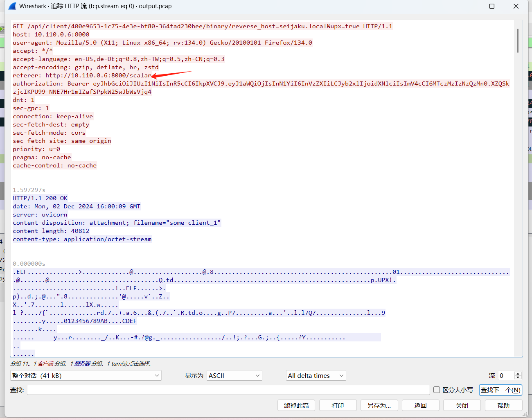This screenshot has height=420, width=532.
Task: Open help via the 帮助 button
Action: coord(503,405)
